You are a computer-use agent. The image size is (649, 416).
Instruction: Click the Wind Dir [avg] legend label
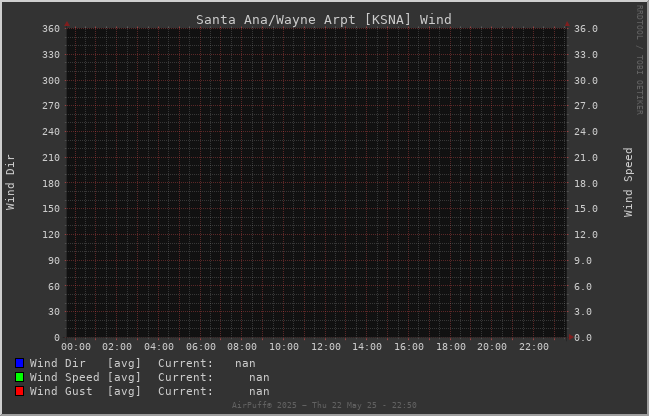coord(85,363)
